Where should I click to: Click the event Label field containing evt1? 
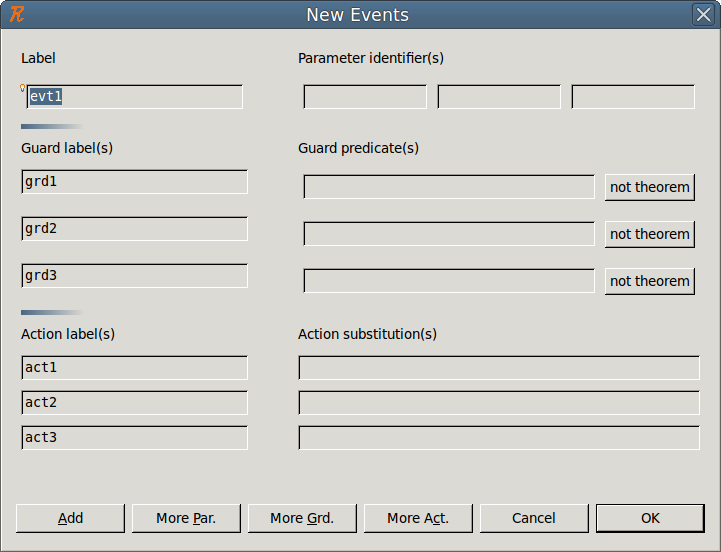134,97
